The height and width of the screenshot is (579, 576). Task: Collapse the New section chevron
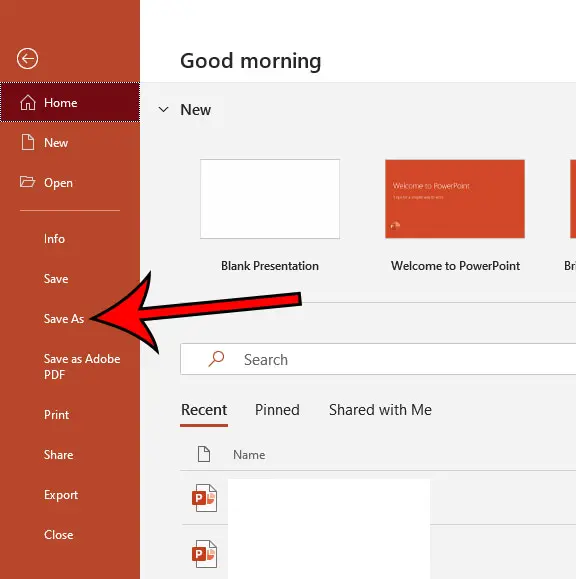pos(163,110)
